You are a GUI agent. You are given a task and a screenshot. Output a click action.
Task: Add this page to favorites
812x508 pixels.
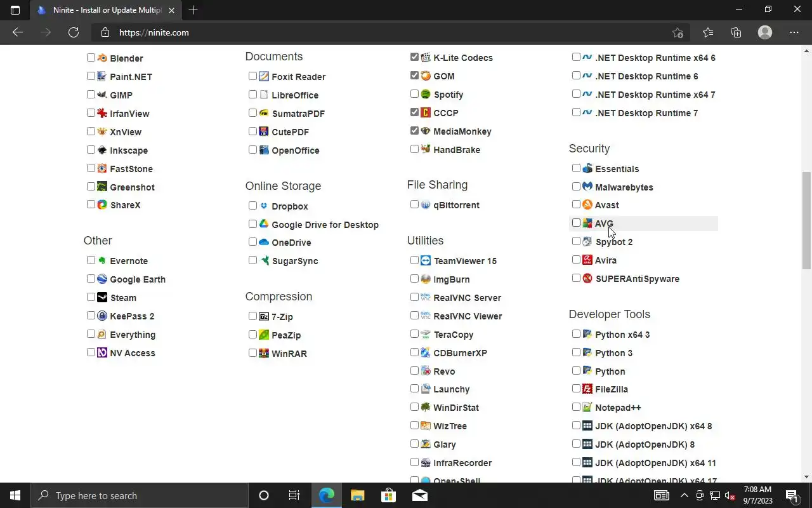(678, 32)
